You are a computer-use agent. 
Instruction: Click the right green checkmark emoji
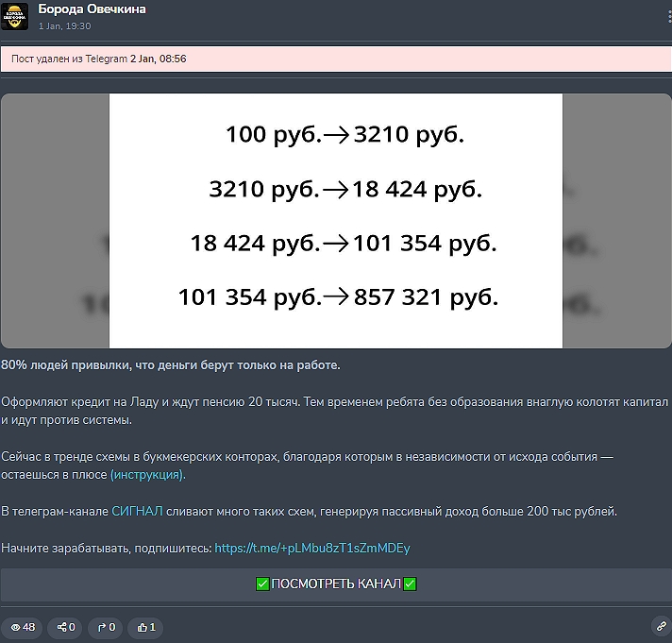click(x=410, y=584)
